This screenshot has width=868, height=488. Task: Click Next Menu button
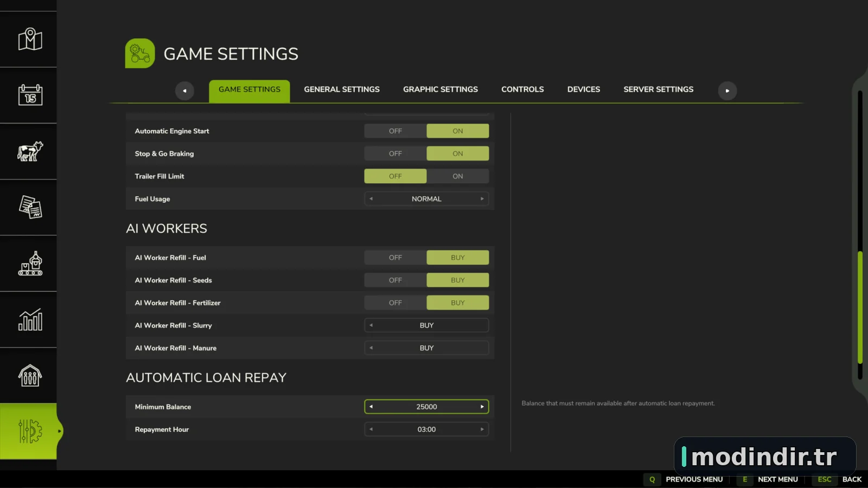click(x=778, y=479)
